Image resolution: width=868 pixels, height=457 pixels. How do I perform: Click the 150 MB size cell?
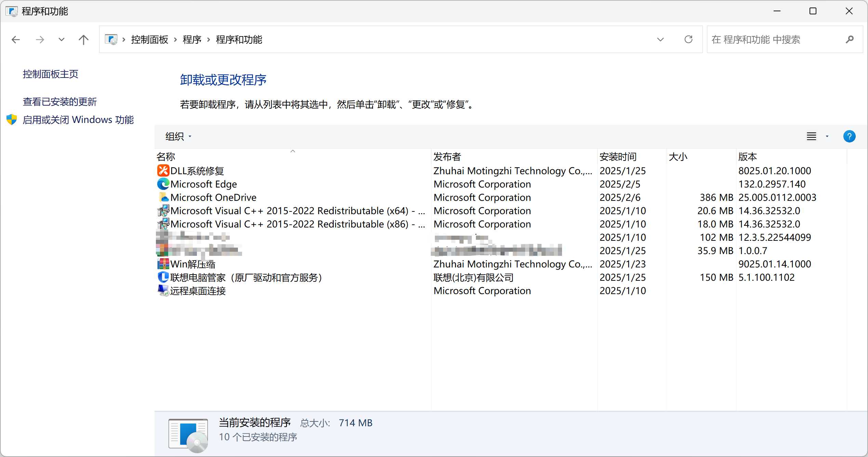[716, 277]
